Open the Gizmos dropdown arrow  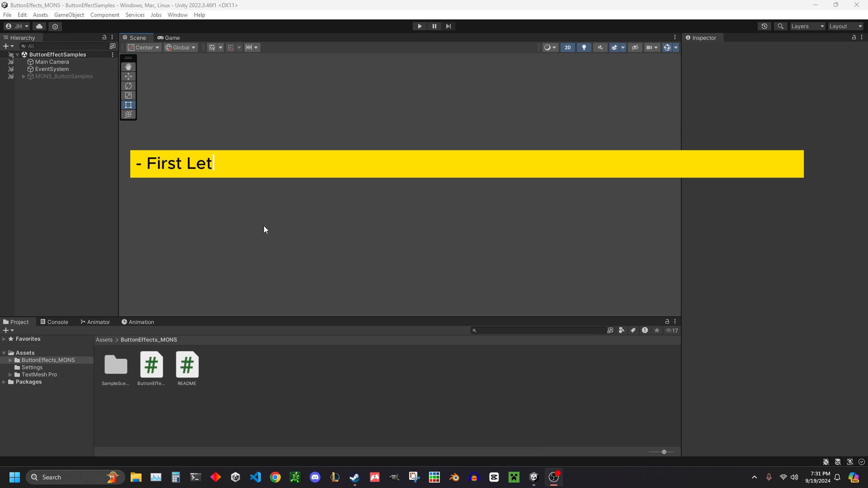[x=676, y=47]
